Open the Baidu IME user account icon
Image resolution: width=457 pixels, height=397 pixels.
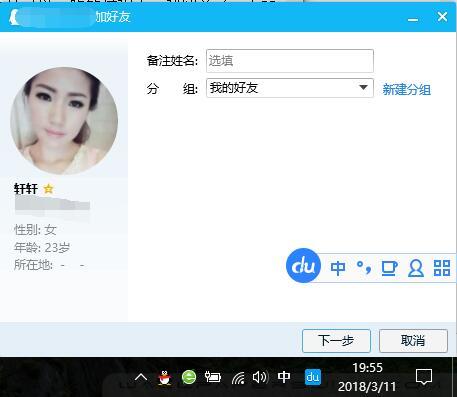[x=416, y=268]
